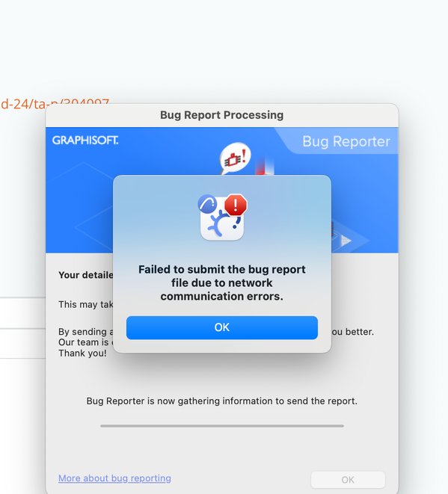Viewport: 448px width, 494px height.
Task: Open the More about bug reporting link
Action: (114, 478)
